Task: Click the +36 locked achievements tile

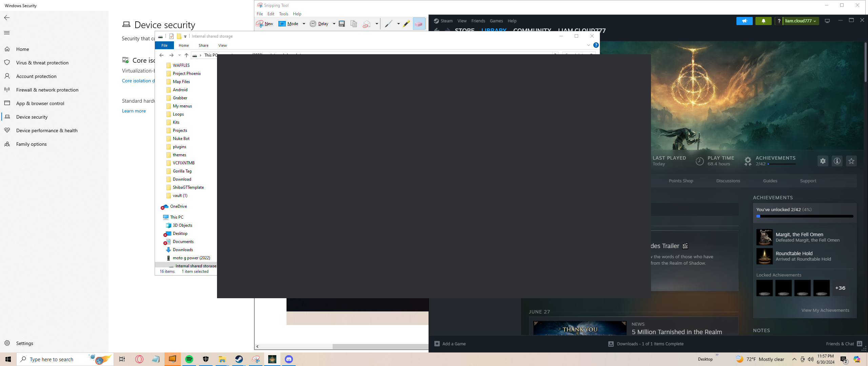Action: coord(840,288)
